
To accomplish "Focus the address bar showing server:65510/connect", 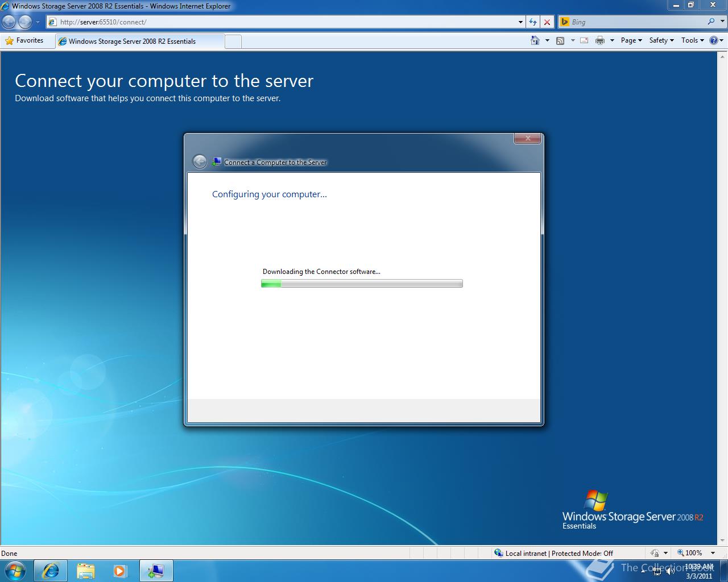I will pyautogui.click(x=282, y=22).
